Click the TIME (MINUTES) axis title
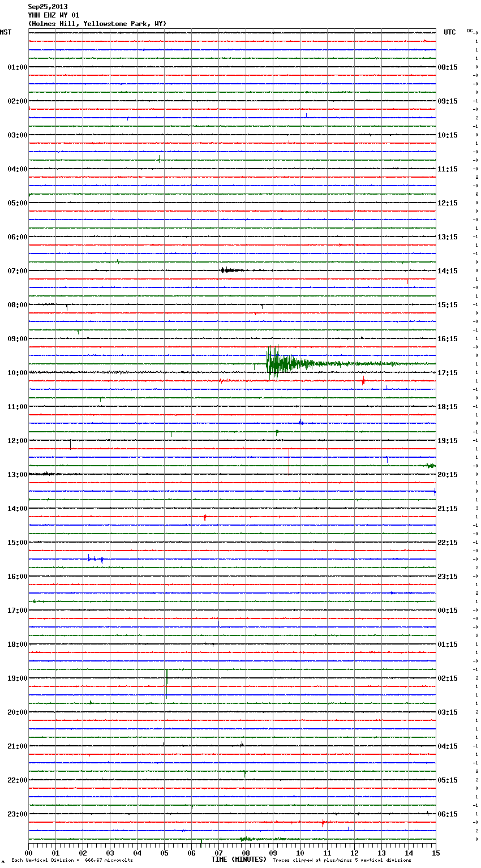This screenshot has height=868, width=481. pyautogui.click(x=239, y=860)
